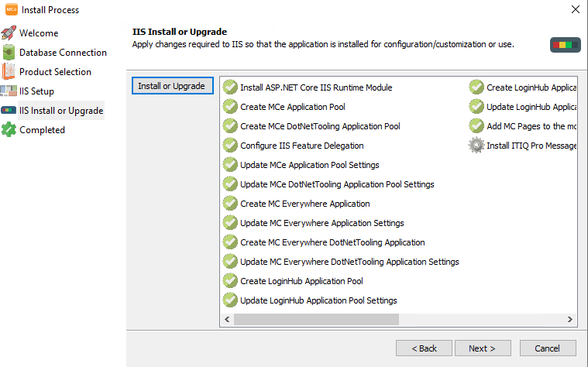Select 'Update LoginHub Applica' text in second column
This screenshot has width=588, height=367.
point(531,107)
